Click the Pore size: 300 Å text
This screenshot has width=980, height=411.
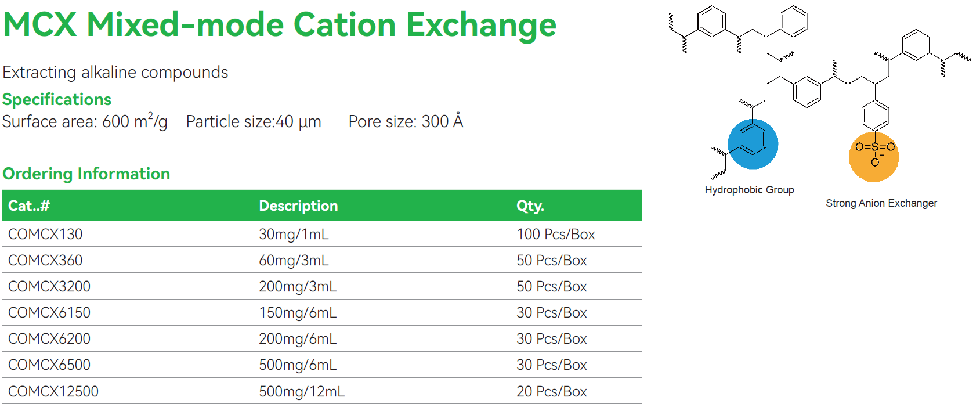406,121
